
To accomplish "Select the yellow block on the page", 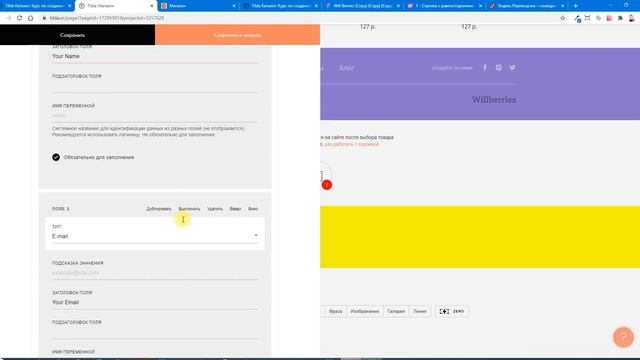I will (x=480, y=237).
